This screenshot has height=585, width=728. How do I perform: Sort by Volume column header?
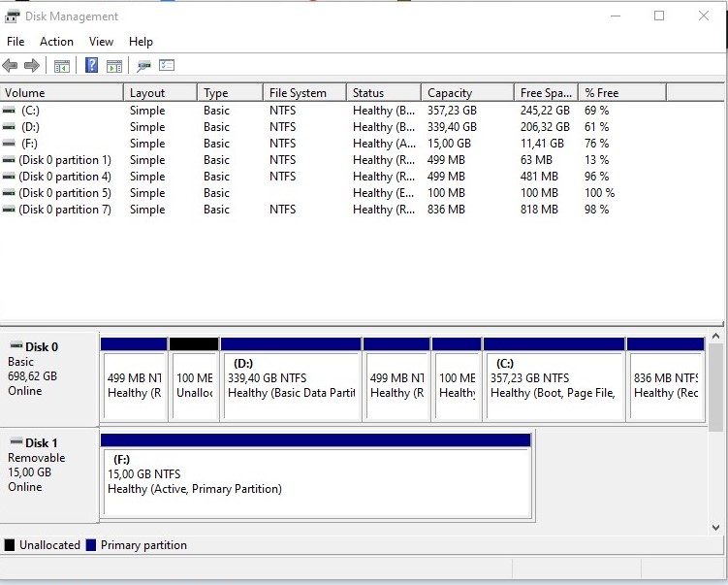(62, 93)
